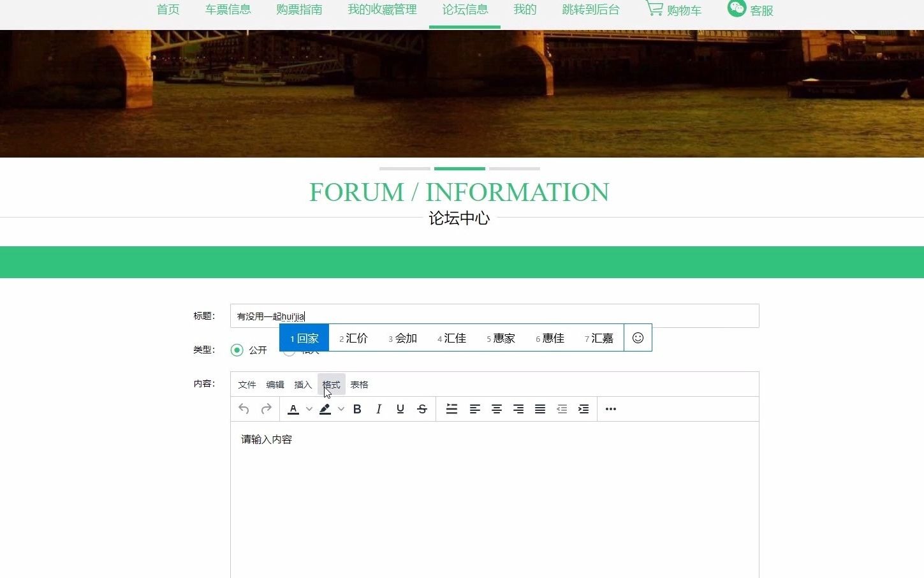
Task: Select the Justify alignment icon
Action: (540, 409)
